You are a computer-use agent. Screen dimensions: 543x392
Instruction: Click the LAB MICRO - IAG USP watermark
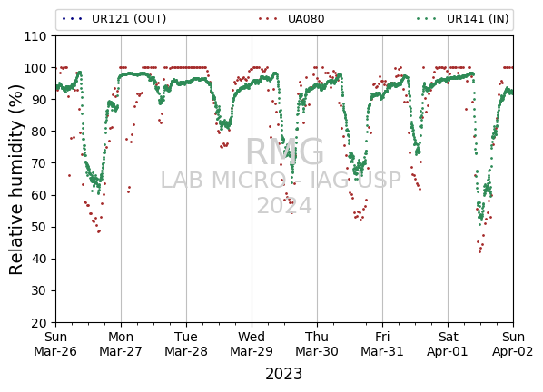tap(281, 181)
